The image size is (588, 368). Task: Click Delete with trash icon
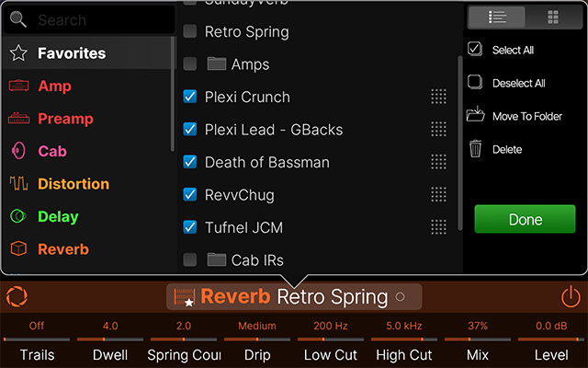[495, 149]
